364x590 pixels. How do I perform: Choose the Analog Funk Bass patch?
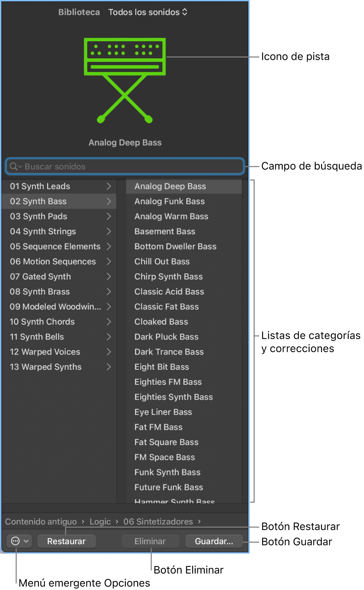point(170,201)
